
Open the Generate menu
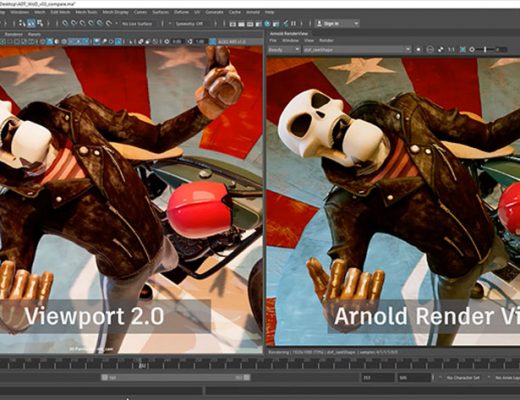point(214,12)
